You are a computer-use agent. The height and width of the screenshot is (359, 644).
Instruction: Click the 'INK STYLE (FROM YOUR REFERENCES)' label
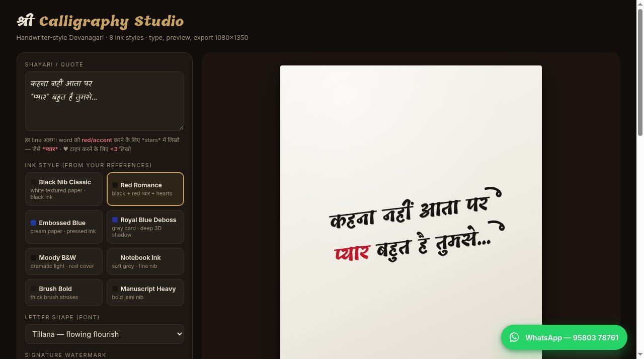(x=88, y=165)
